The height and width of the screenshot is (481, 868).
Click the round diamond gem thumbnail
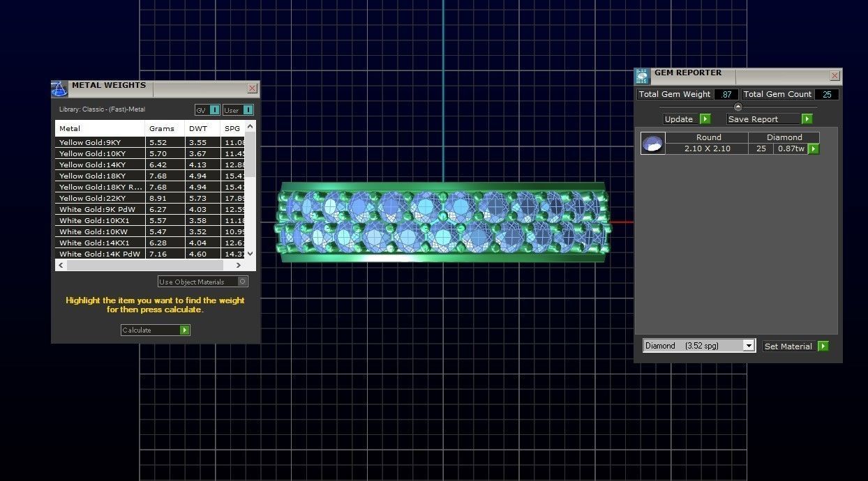[653, 143]
